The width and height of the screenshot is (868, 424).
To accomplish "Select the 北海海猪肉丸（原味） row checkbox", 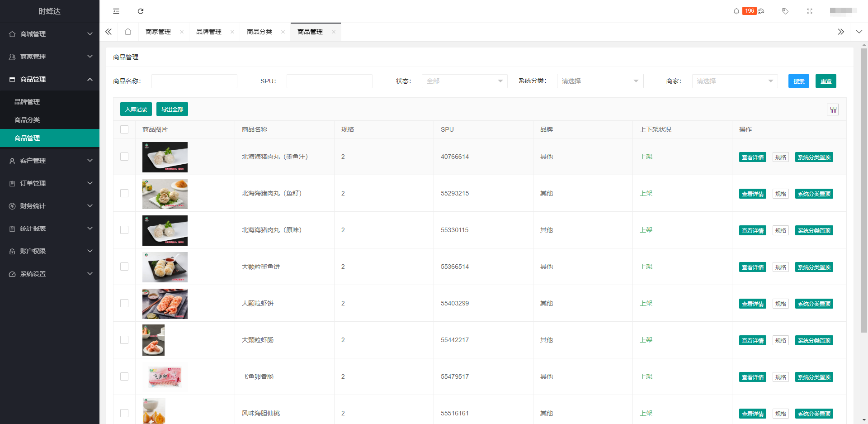I will click(x=124, y=230).
